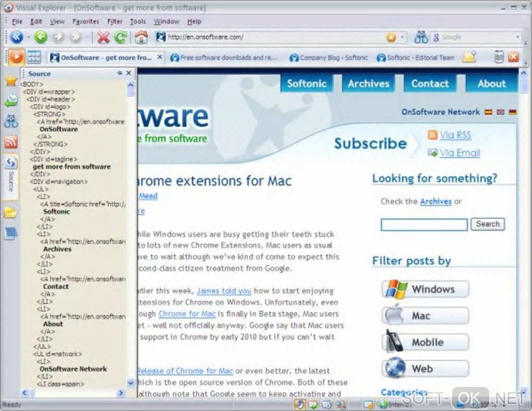Click the email icon beside Via Email
This screenshot has width=532, height=411.
432,153
